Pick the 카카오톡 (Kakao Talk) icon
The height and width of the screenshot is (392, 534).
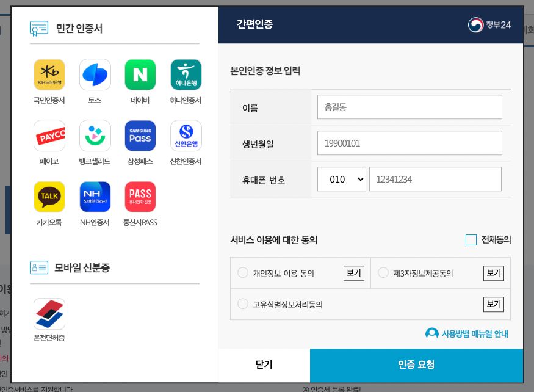coord(49,197)
